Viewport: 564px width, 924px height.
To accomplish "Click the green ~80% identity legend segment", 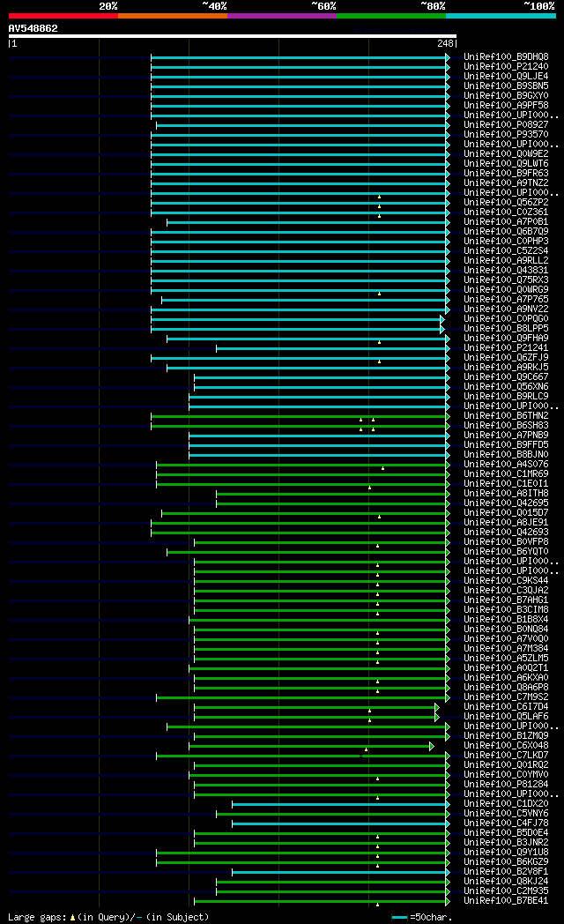I will point(391,16).
